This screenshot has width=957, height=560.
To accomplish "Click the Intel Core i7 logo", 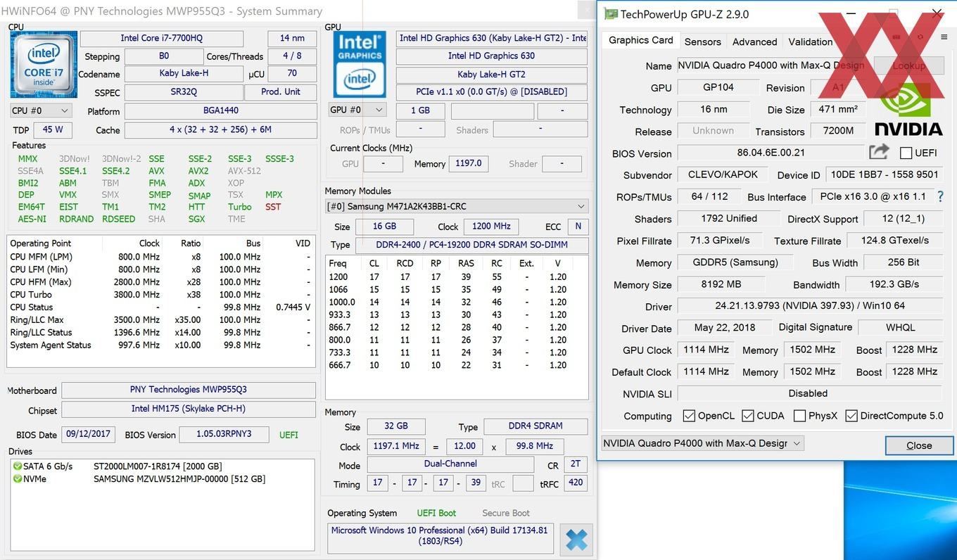I will (44, 64).
